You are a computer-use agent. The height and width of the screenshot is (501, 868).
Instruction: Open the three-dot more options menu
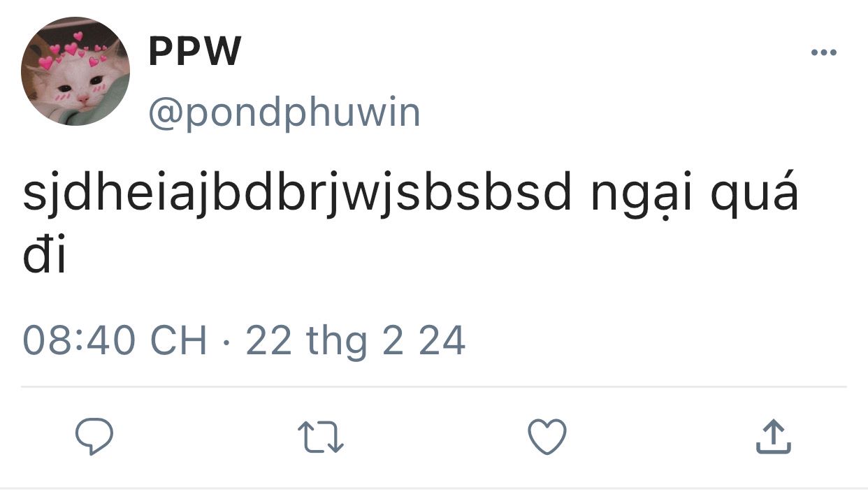[x=824, y=52]
